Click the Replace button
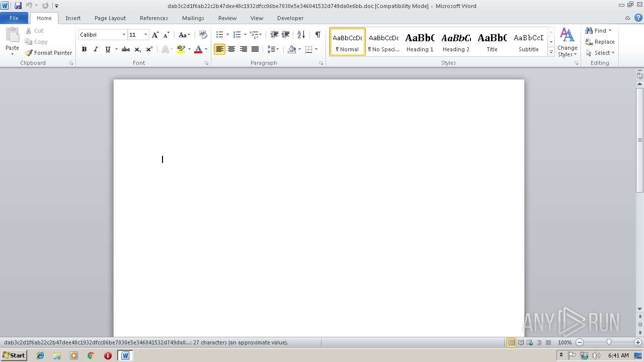Viewport: 644px width, 362px height. (x=600, y=42)
